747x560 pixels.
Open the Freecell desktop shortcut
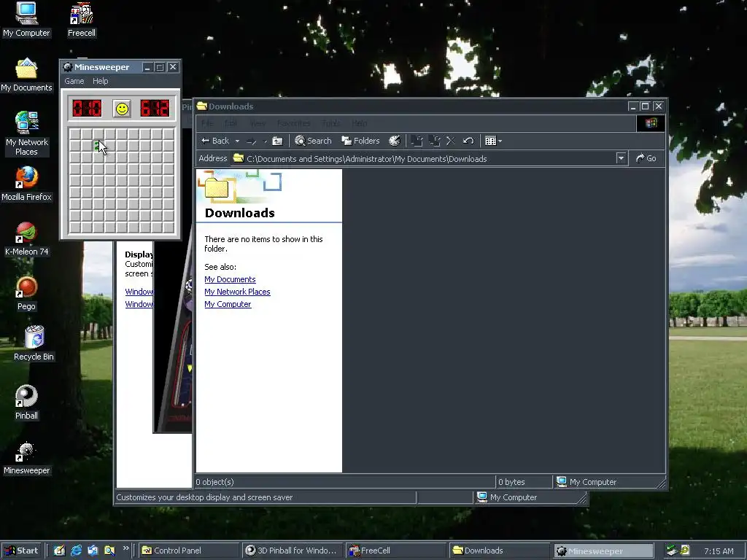pyautogui.click(x=81, y=19)
